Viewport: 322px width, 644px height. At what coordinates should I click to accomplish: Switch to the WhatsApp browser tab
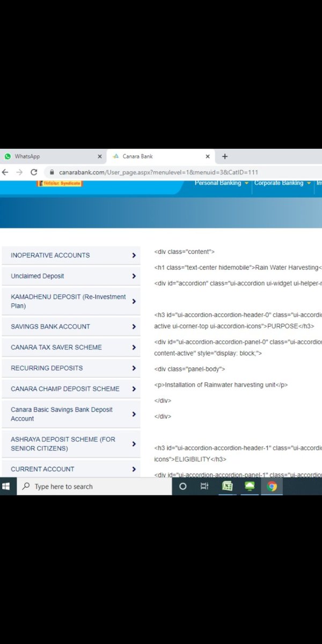tap(53, 156)
